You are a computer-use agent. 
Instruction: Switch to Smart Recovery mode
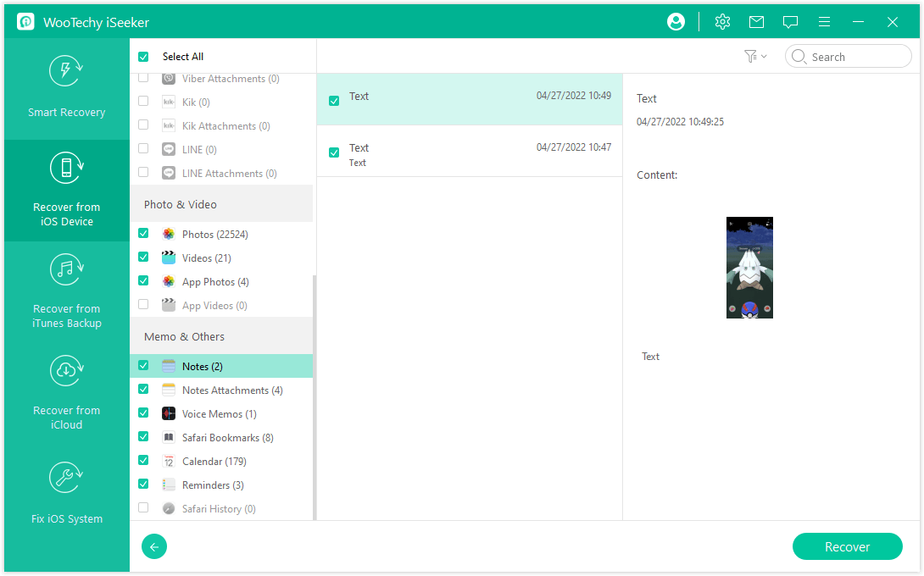coord(67,89)
